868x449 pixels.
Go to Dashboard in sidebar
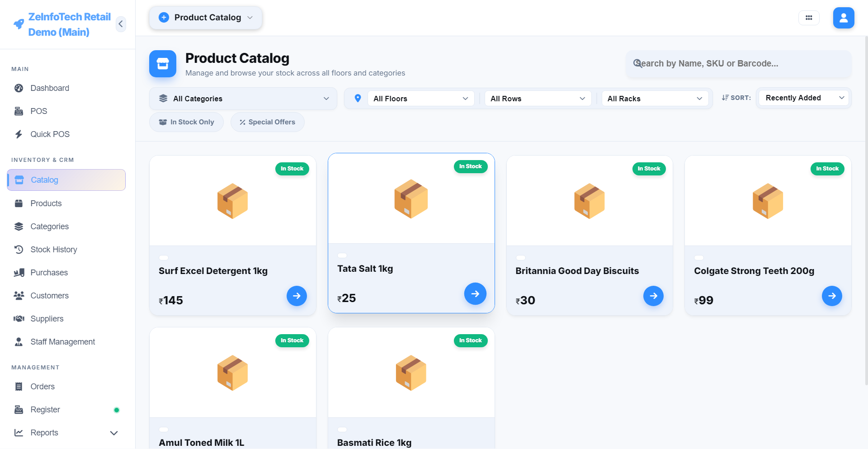[x=66, y=88]
